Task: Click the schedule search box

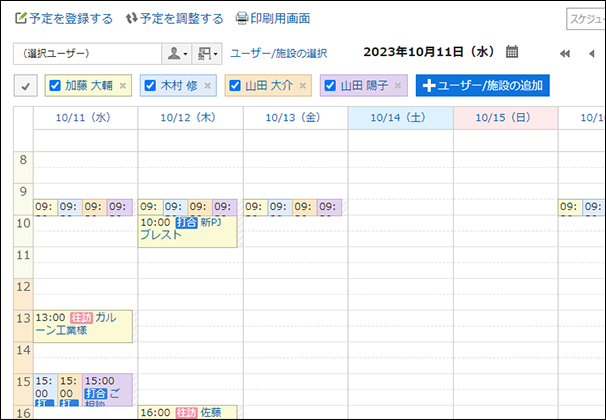Action: tap(586, 19)
